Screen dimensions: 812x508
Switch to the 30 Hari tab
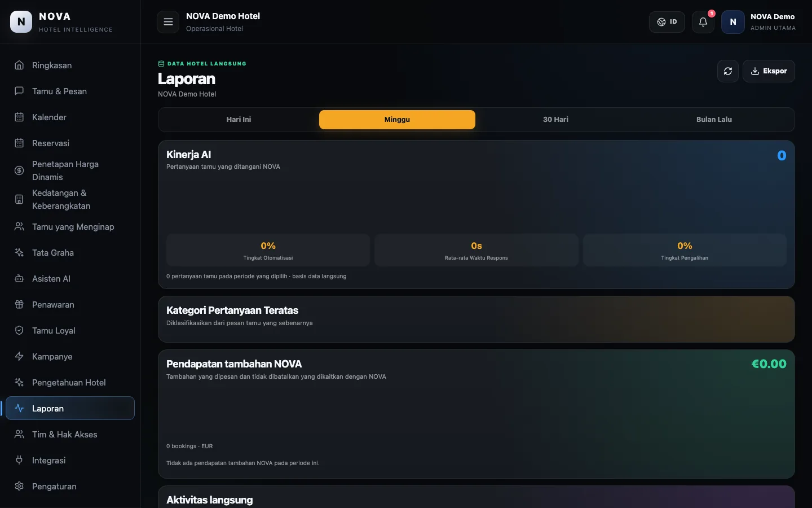pyautogui.click(x=555, y=120)
